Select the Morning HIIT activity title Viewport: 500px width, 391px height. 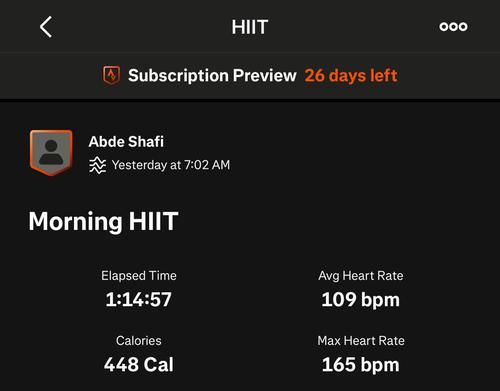[x=103, y=221]
